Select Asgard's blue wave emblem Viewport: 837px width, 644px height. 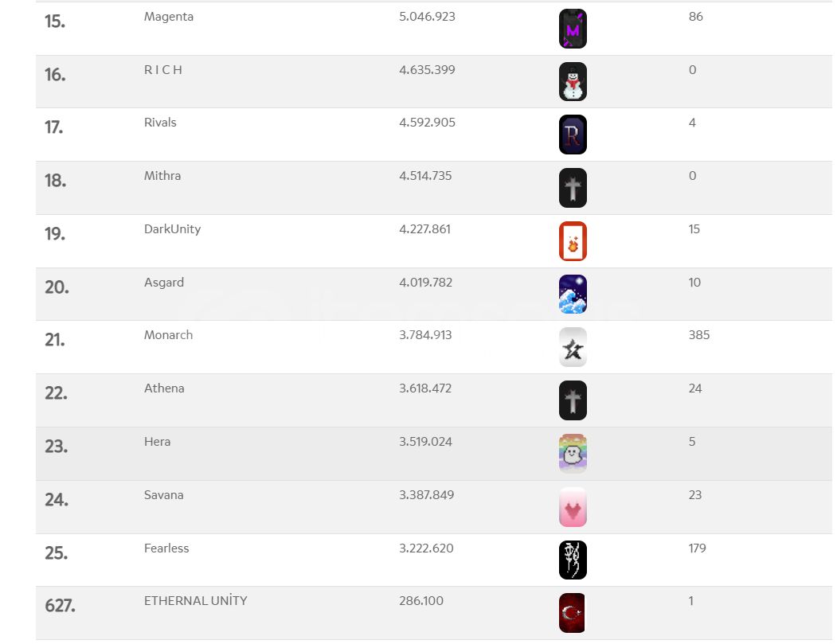[573, 294]
